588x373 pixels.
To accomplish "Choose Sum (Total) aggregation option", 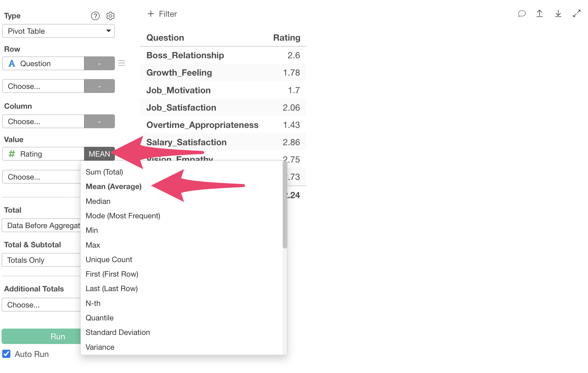I will pos(104,172).
